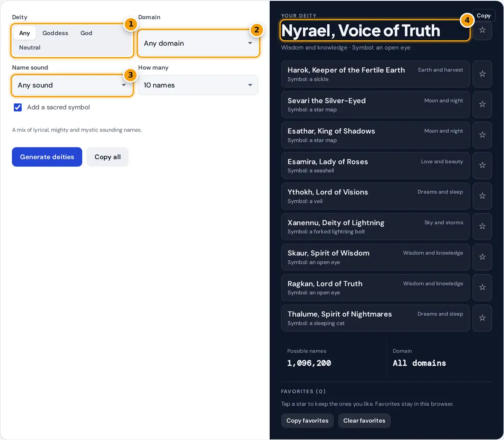Open the Any domain dropdown
The width and height of the screenshot is (504, 440).
tap(198, 43)
